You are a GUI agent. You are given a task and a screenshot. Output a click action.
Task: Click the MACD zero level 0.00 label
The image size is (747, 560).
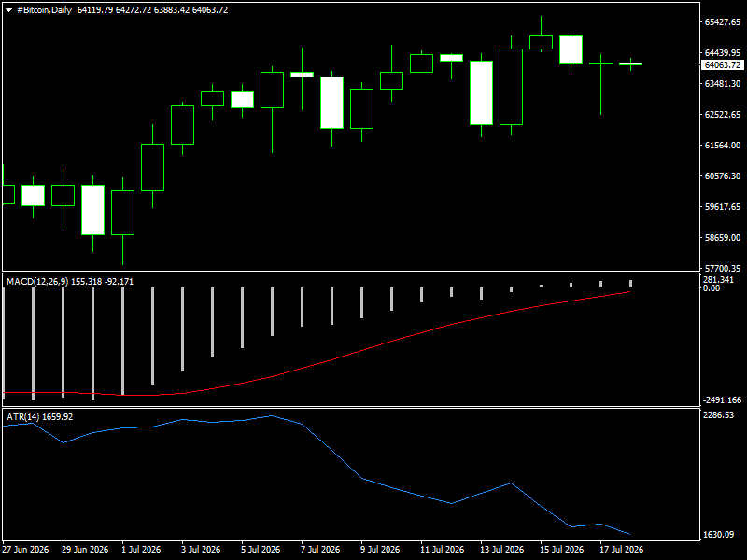(712, 288)
